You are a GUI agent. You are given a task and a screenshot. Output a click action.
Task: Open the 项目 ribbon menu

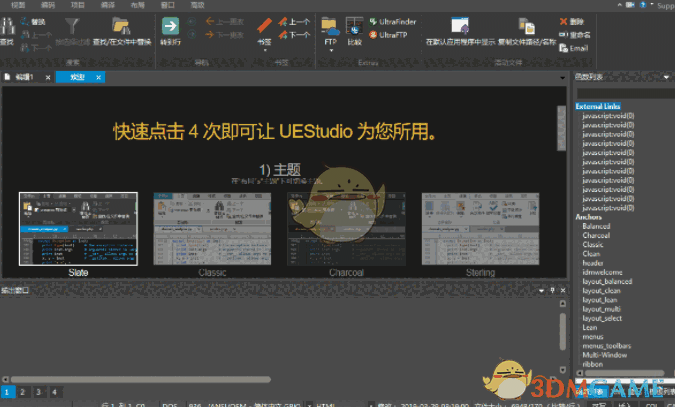(77, 5)
